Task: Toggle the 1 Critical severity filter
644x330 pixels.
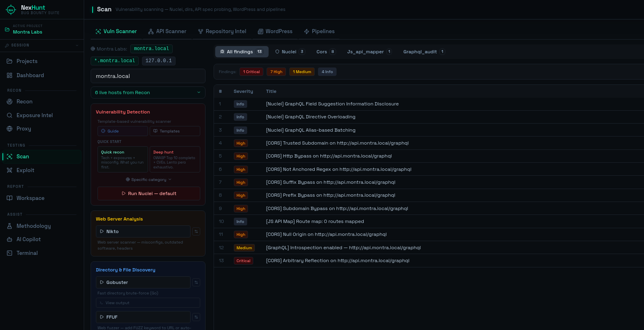Action: (252, 72)
